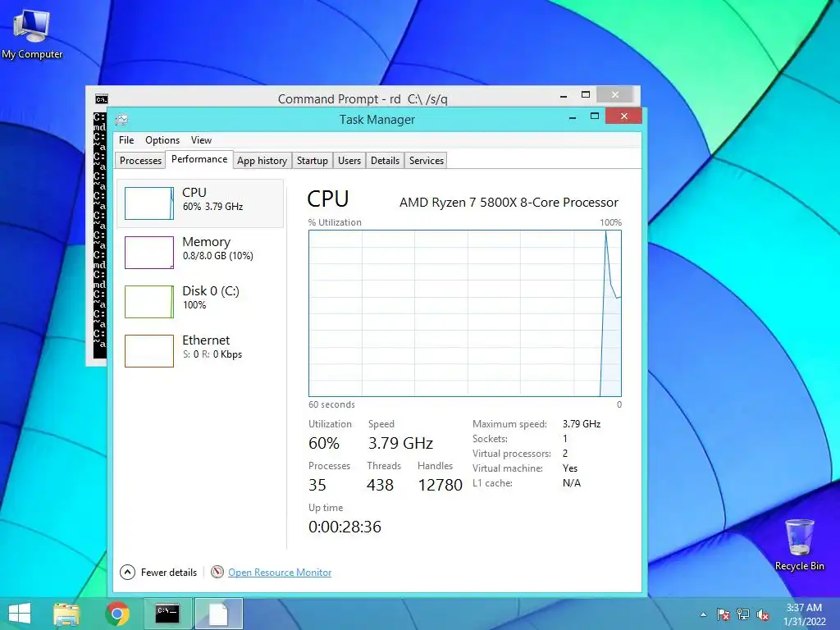Open My Computer desktop icon

(32, 34)
